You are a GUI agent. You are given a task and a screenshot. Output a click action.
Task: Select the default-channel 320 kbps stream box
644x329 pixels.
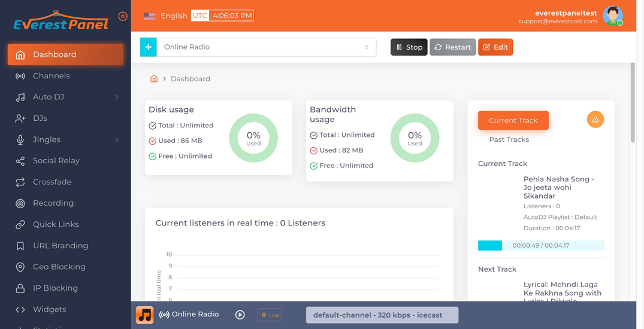click(x=382, y=315)
